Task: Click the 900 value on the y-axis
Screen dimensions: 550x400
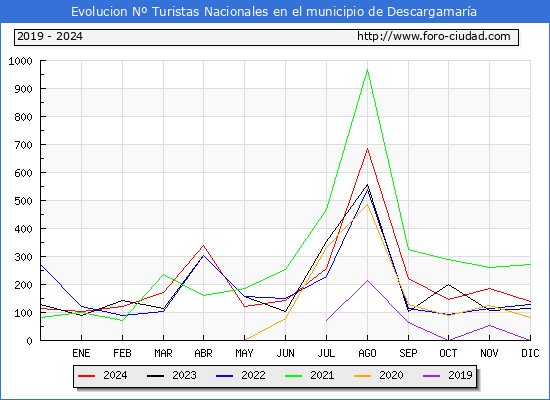Action: pos(23,89)
